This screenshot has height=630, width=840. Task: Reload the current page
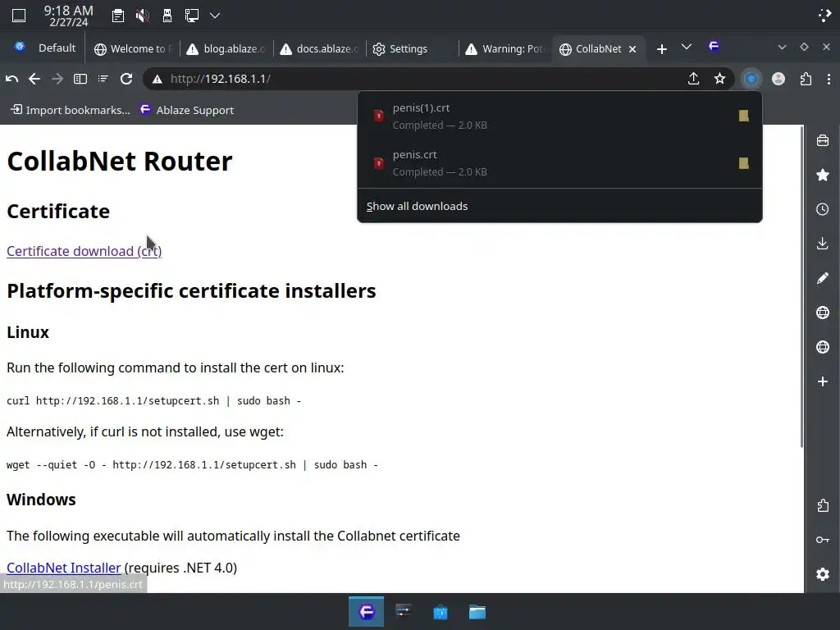[126, 80]
